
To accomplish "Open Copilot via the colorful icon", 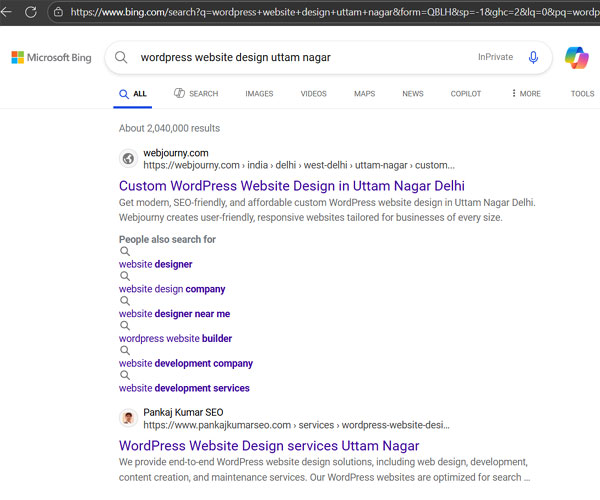I will (x=576, y=58).
